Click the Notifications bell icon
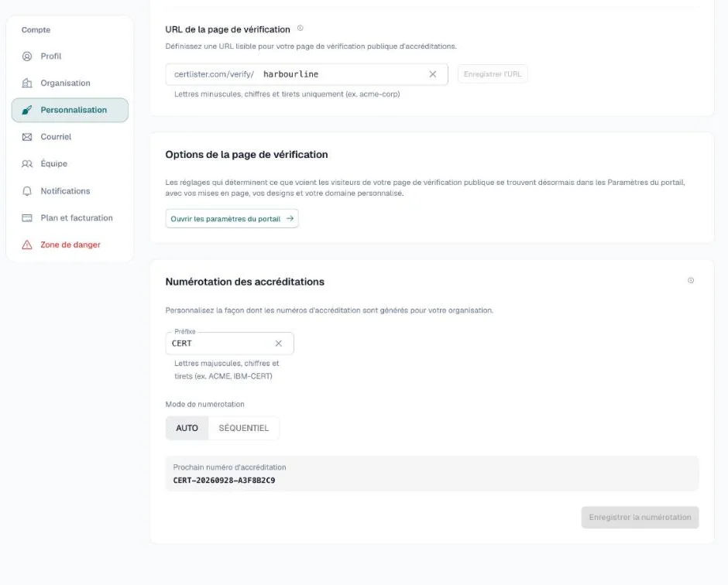The width and height of the screenshot is (728, 585). 27,191
